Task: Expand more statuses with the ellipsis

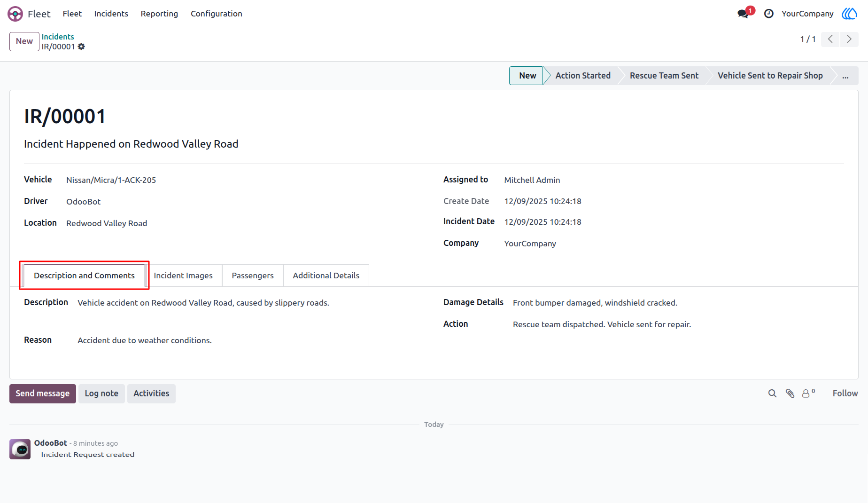Action: [x=845, y=76]
